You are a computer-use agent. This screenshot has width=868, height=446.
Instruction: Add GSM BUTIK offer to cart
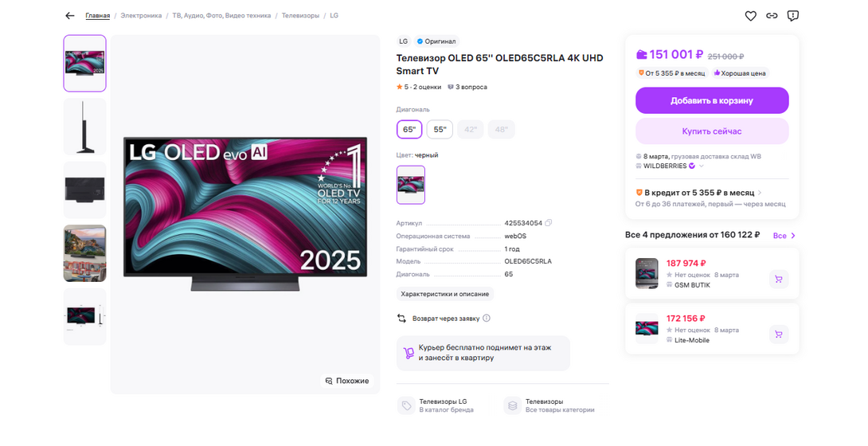[x=778, y=280]
